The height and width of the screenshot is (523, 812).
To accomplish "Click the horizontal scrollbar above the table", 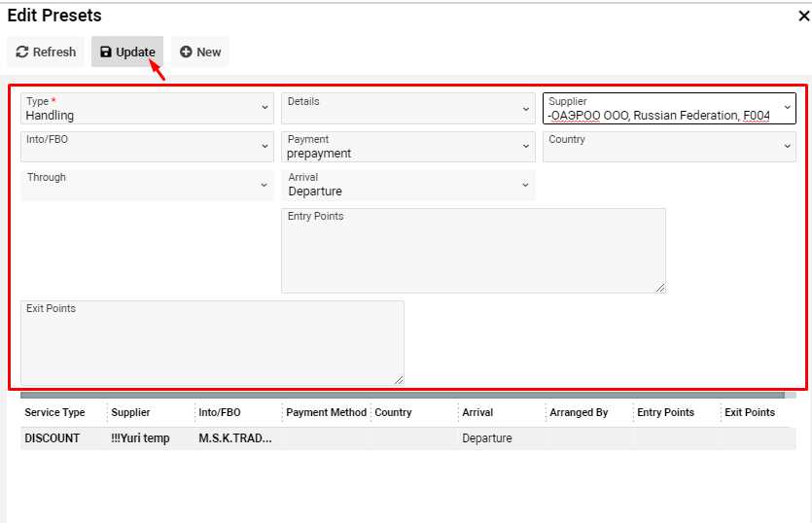I will tap(402, 396).
